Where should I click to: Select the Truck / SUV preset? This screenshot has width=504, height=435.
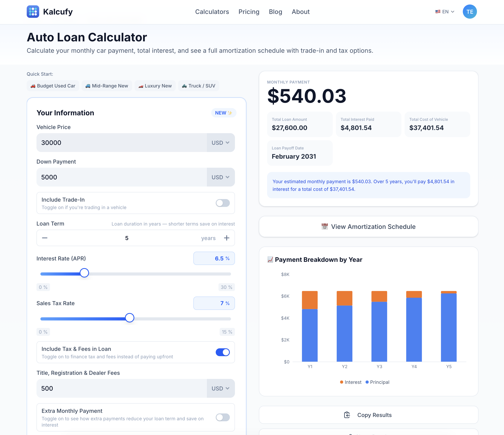[x=198, y=86]
